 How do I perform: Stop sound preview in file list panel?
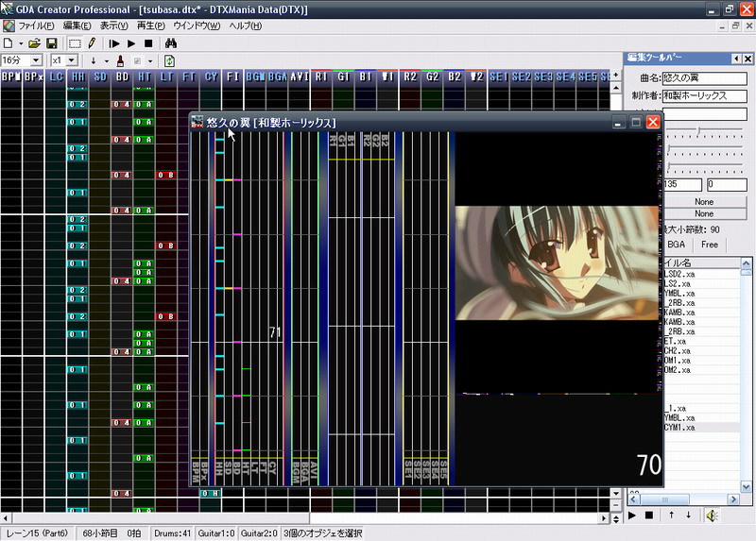click(x=649, y=516)
